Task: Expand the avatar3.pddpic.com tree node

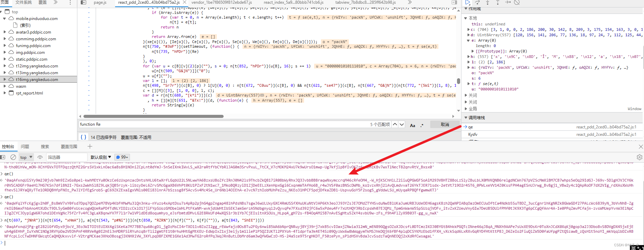Action: [5, 32]
